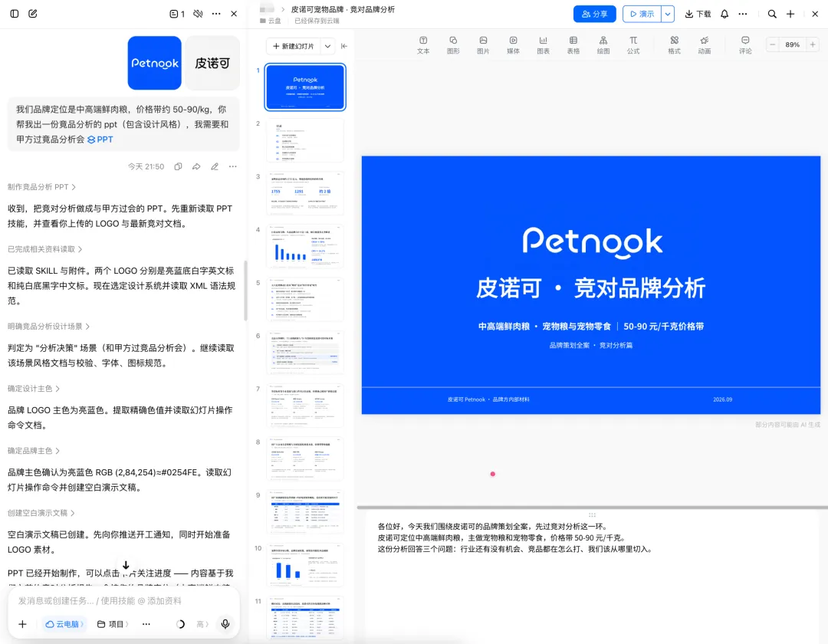The image size is (828, 644).
Task: Edit the user message with pencil icon
Action: point(215,166)
